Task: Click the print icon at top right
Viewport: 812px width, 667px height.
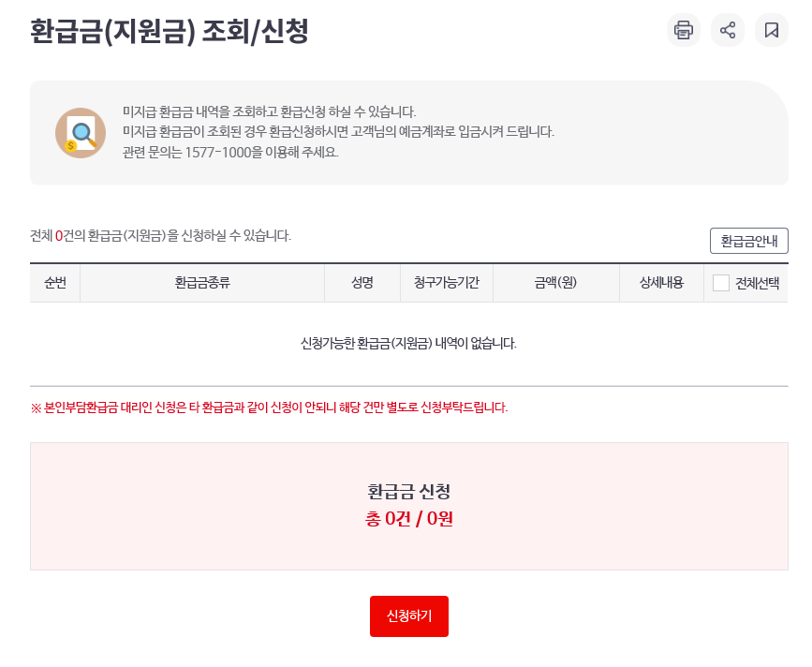Action: 684,30
